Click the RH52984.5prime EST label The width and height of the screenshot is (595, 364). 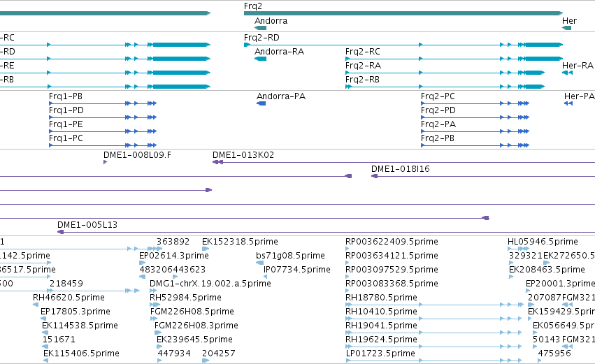pyautogui.click(x=185, y=298)
